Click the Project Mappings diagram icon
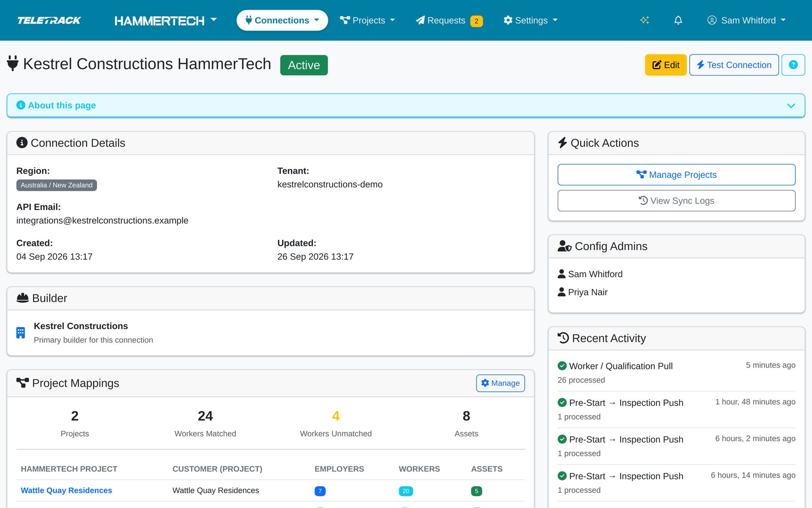Viewport: 812px width, 508px height. coord(22,383)
